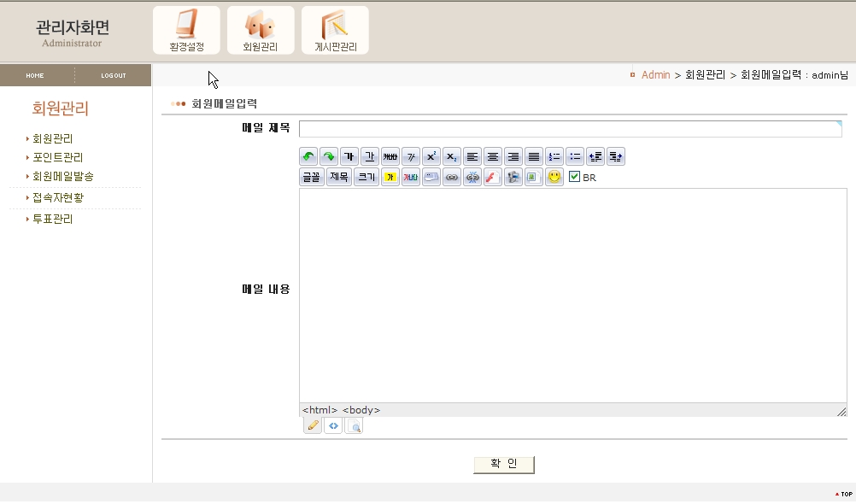Switch editor to HTML source view
This screenshot has height=504, width=856.
coord(333,425)
